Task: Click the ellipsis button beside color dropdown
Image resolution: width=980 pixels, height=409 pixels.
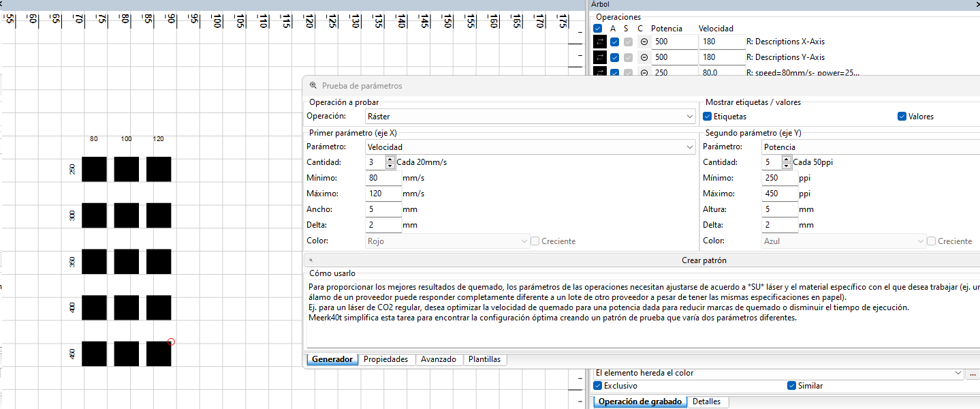Action: coord(973,373)
